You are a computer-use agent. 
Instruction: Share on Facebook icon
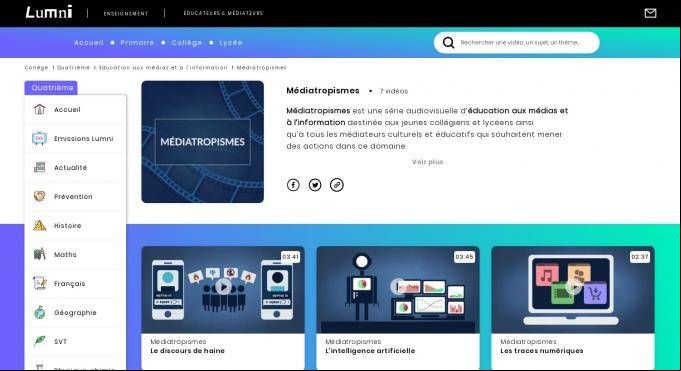coord(293,185)
